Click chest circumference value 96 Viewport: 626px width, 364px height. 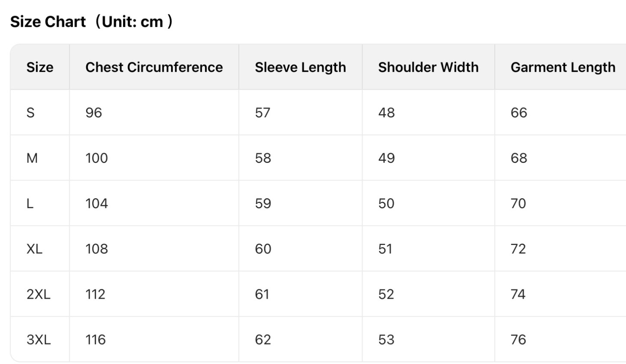point(94,113)
